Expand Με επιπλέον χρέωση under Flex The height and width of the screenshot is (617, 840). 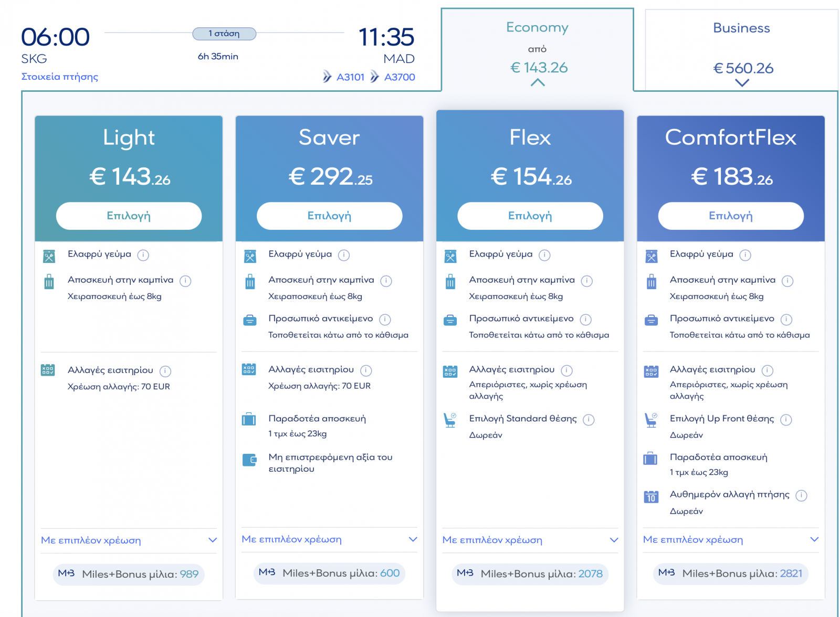[x=530, y=540]
